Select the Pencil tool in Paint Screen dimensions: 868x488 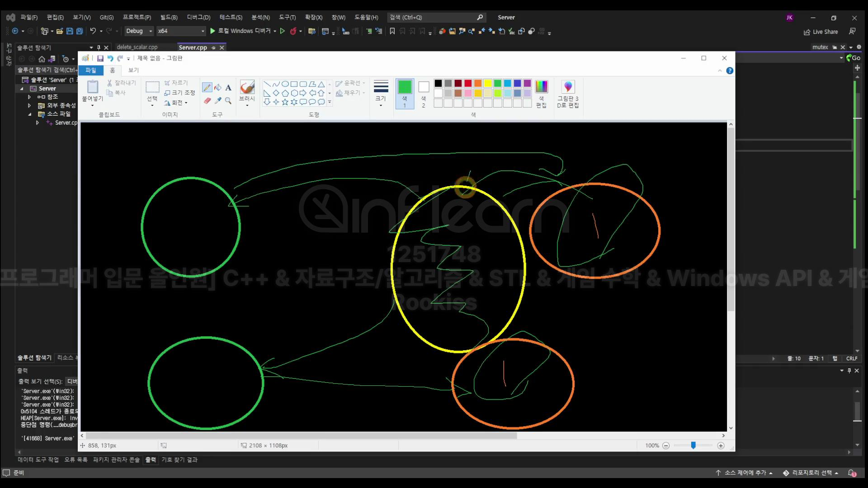pos(207,88)
